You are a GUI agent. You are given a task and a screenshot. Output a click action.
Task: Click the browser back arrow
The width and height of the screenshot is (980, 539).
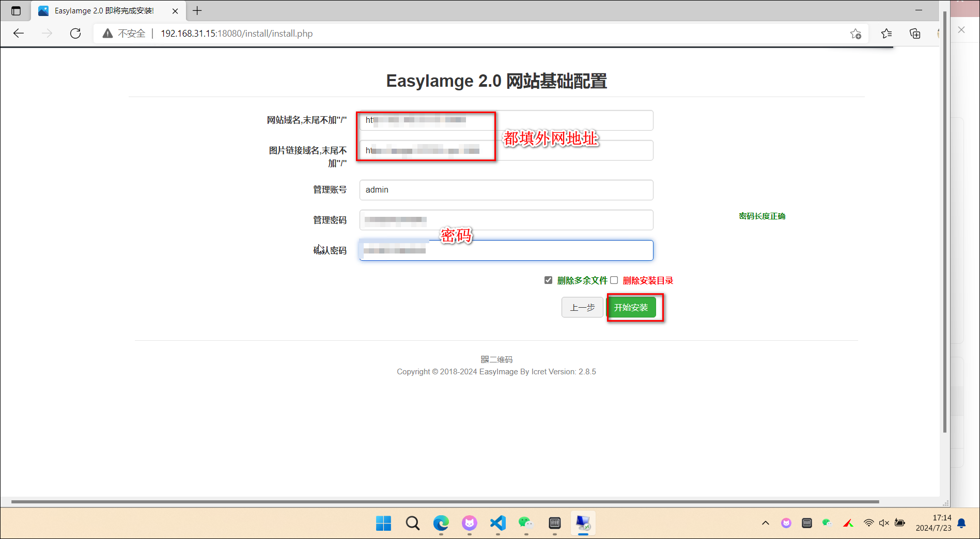(x=19, y=34)
